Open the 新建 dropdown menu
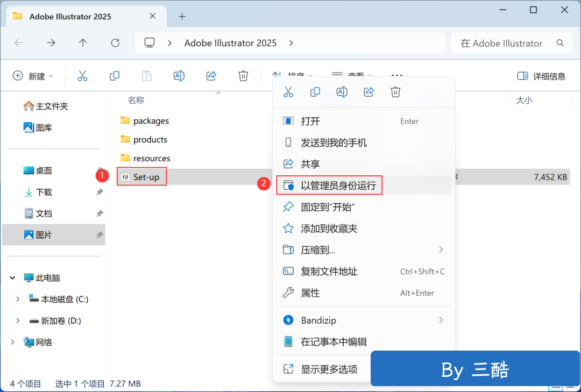This screenshot has width=581, height=392. [33, 76]
